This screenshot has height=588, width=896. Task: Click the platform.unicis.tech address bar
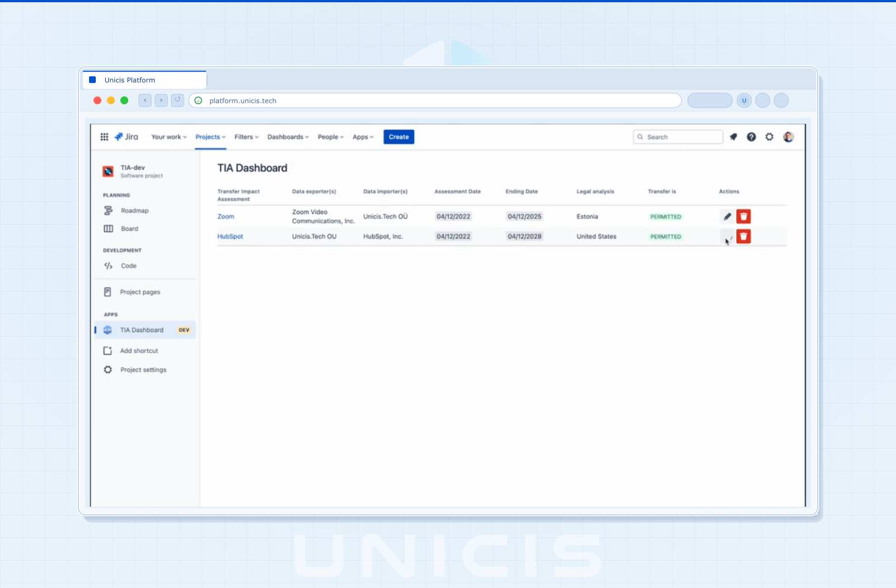click(435, 101)
